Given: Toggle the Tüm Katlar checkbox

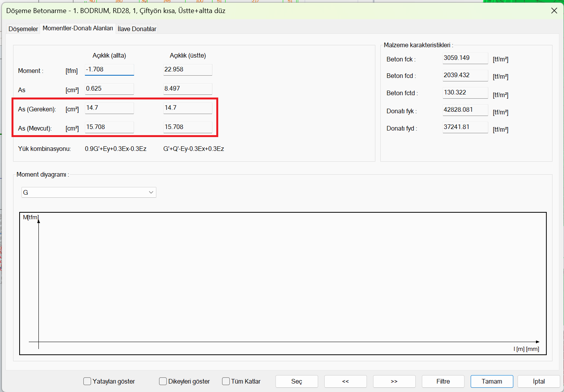Looking at the screenshot, I should [226, 381].
